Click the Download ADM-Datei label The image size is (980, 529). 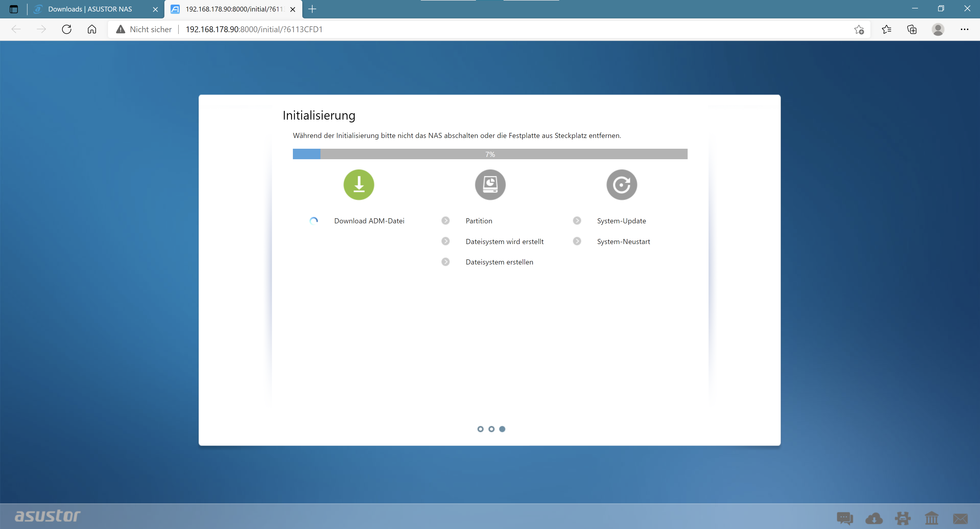coord(369,221)
